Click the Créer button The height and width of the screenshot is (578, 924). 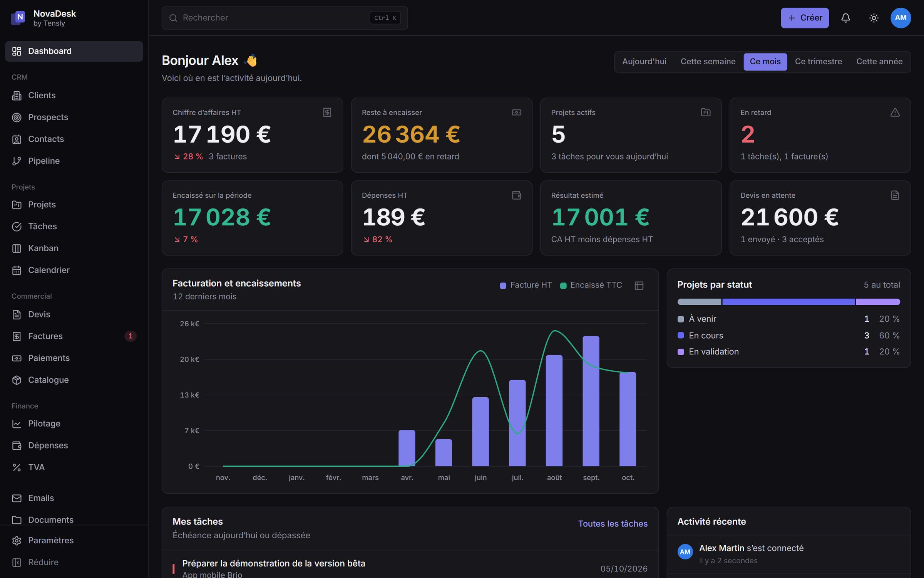805,18
